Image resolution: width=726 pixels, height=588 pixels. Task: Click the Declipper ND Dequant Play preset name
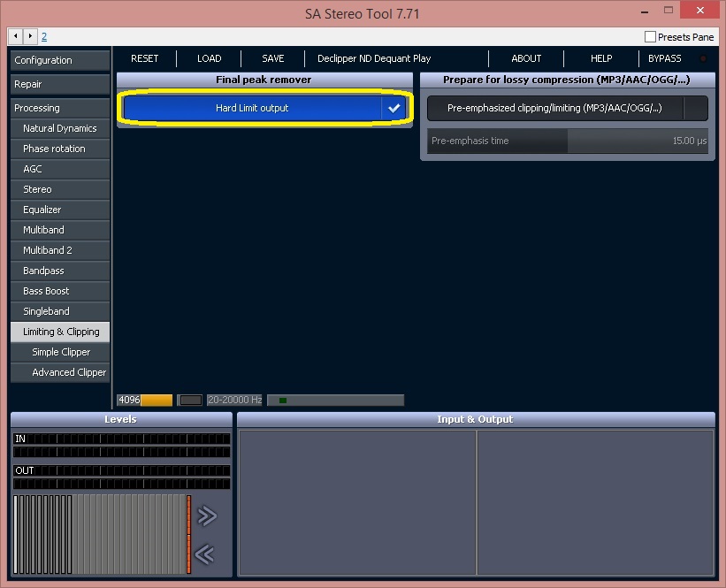point(374,58)
